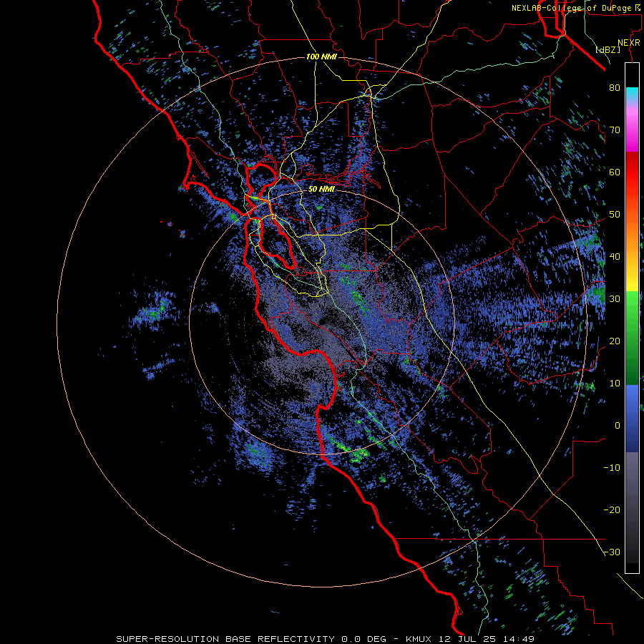Select the -20 value on the dBZ scale
Image resolution: width=644 pixels, height=644 pixels.
click(612, 509)
